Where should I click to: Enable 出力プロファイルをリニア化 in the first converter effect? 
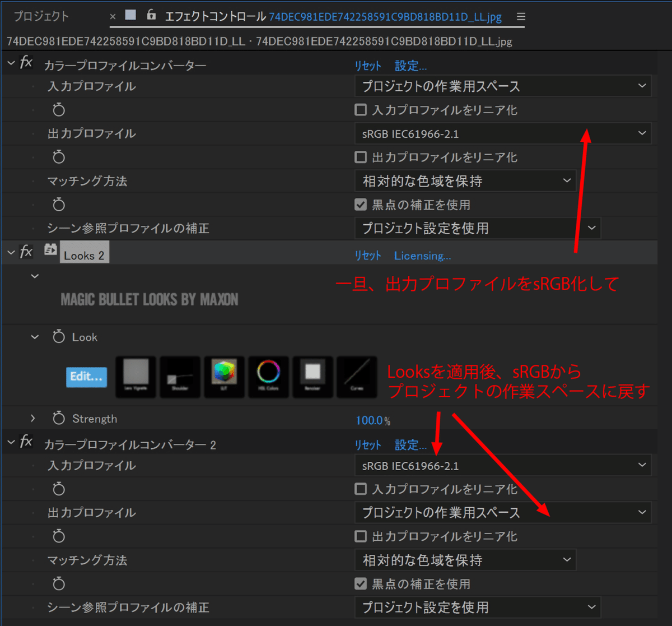tap(361, 157)
